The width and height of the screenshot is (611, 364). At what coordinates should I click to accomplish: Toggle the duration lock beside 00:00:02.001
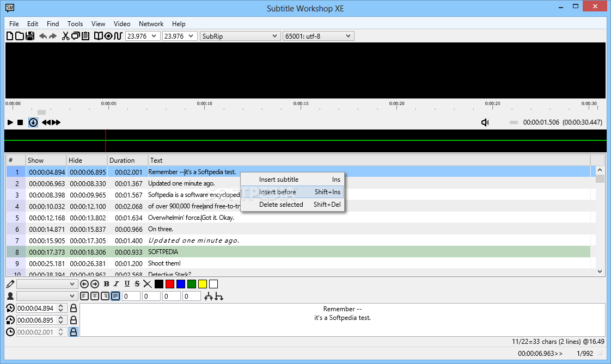74,332
